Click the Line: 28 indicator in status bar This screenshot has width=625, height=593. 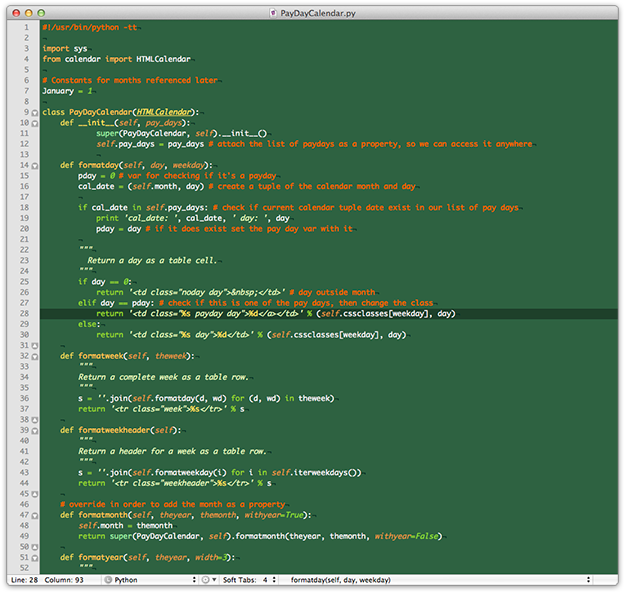point(24,580)
